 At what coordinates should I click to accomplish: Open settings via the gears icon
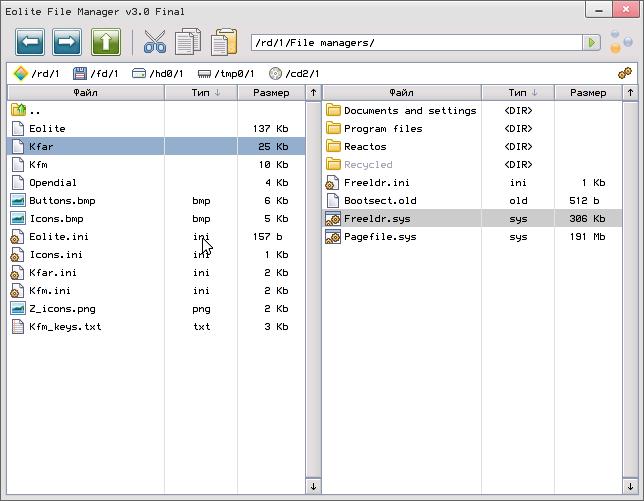(x=625, y=73)
